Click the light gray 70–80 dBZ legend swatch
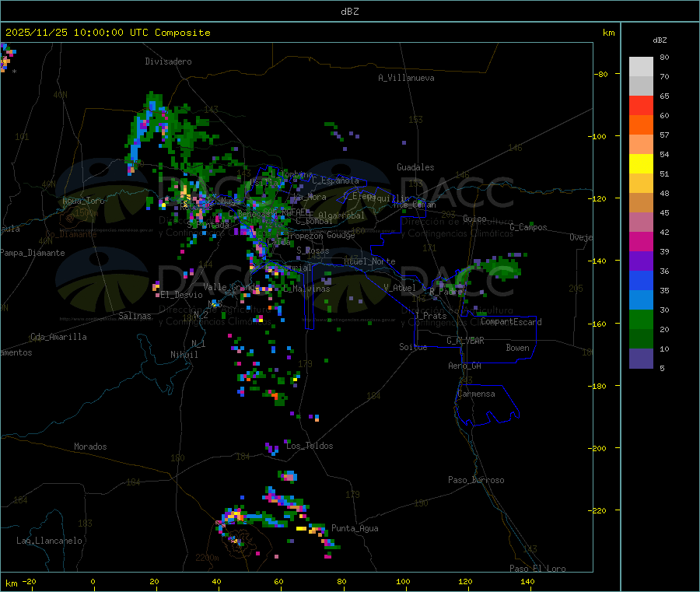 pyautogui.click(x=641, y=67)
